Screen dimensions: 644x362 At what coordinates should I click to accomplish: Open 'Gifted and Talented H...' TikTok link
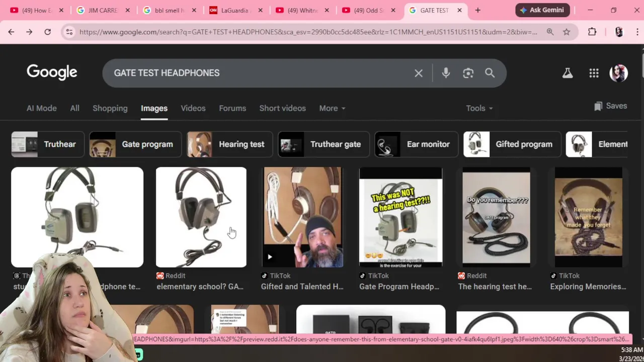[x=302, y=287]
